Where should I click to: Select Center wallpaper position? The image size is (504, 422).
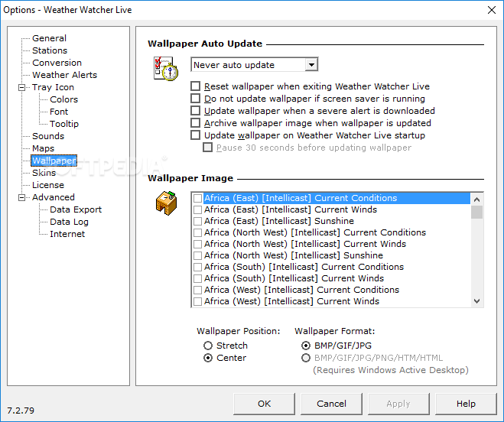point(208,358)
